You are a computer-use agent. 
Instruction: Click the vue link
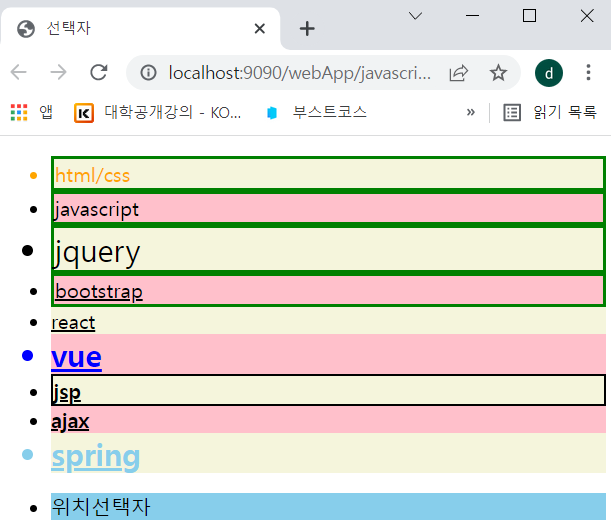pos(76,357)
